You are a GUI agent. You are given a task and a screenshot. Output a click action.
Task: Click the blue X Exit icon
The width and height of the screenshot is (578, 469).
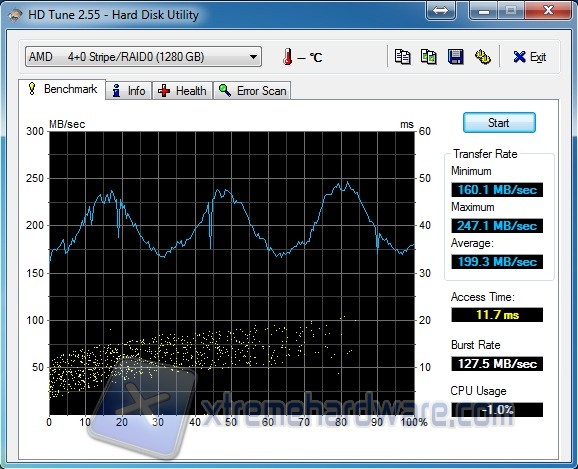pos(519,57)
